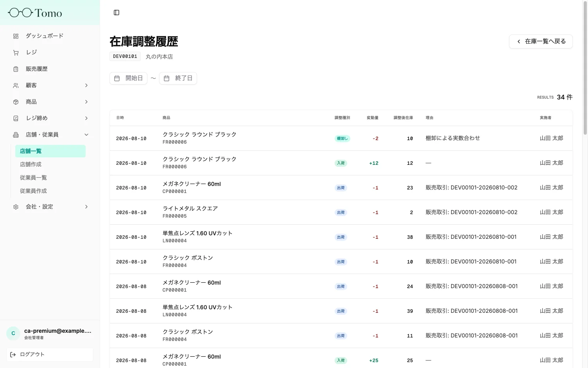This screenshot has width=588, height=368.
Task: Click calendar icon in 開始日 field
Action: tap(117, 78)
